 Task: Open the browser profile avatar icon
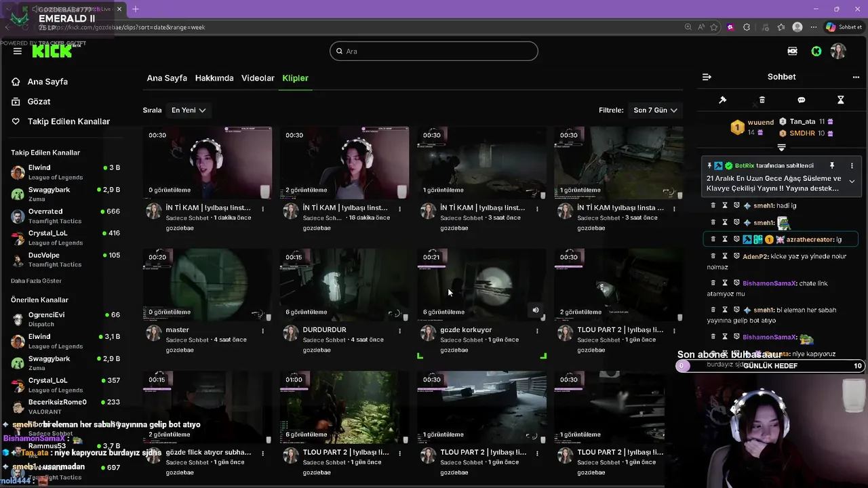coord(797,27)
